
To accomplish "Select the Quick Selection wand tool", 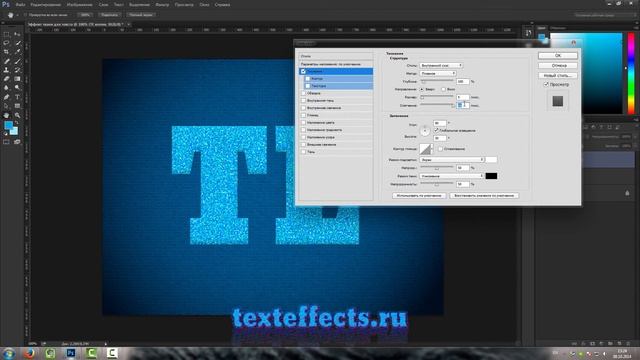I will click(x=17, y=43).
